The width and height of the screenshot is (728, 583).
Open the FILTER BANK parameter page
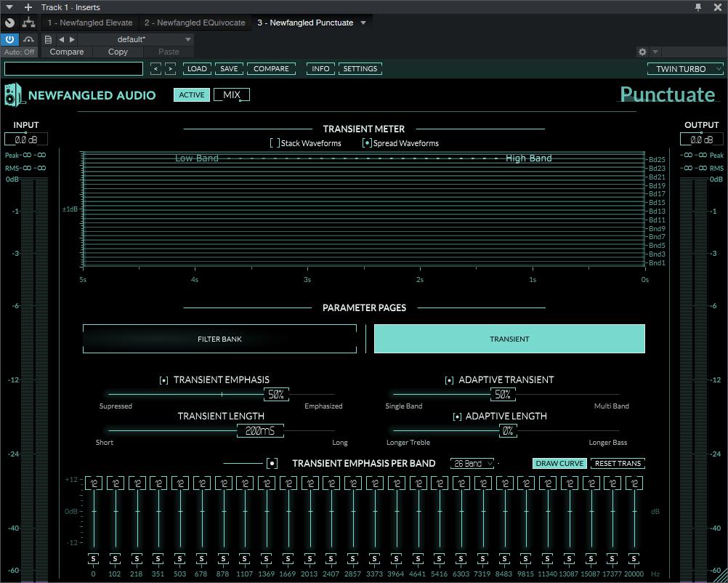click(x=219, y=339)
